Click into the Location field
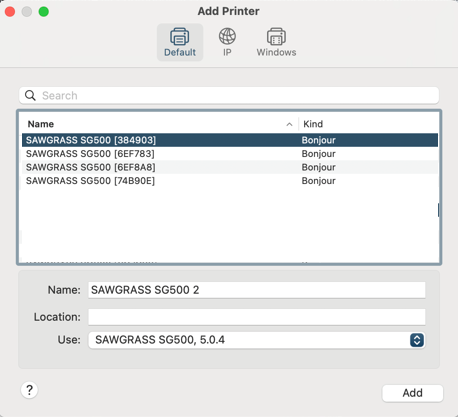The height and width of the screenshot is (417, 458). (x=257, y=317)
